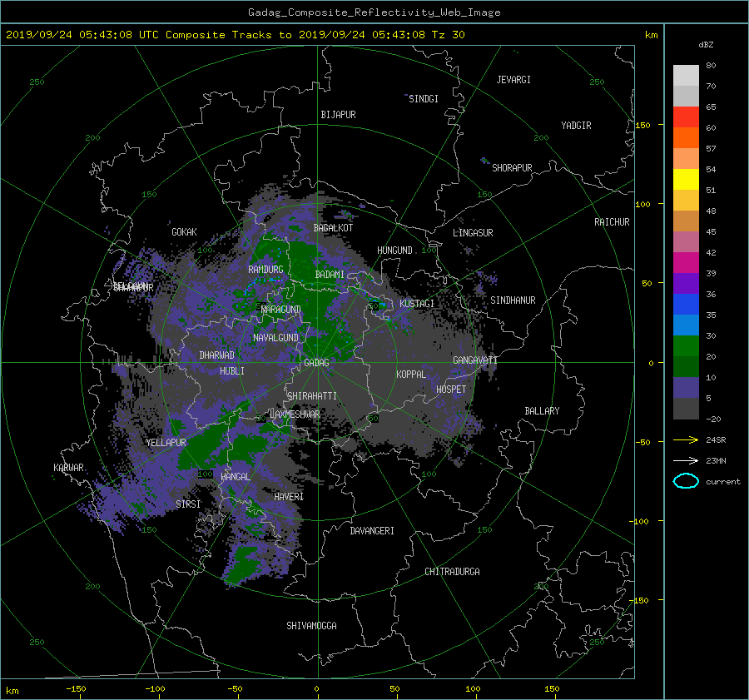This screenshot has height=700, width=749.
Task: Pick the orange 57-60 dBZ swatch
Action: [x=686, y=138]
